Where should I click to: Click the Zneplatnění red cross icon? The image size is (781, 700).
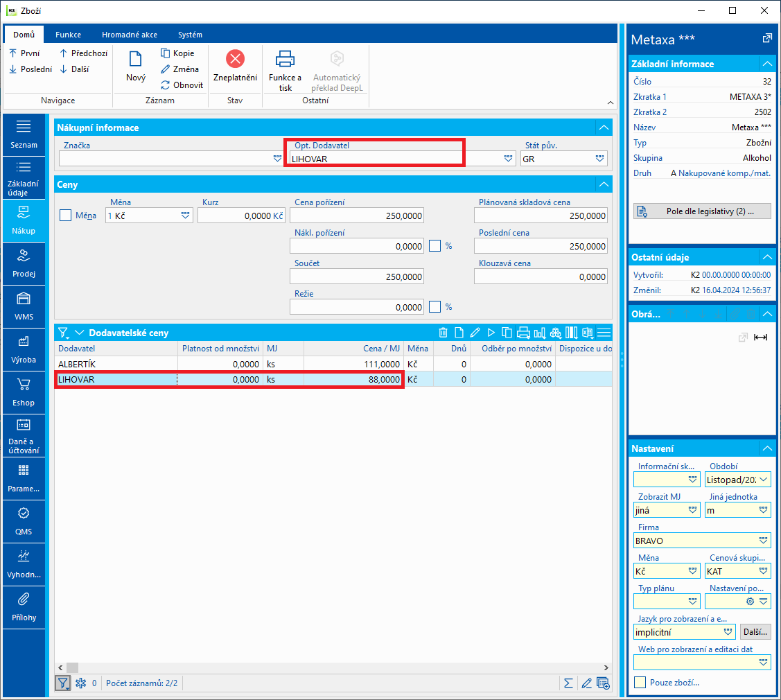pyautogui.click(x=235, y=59)
